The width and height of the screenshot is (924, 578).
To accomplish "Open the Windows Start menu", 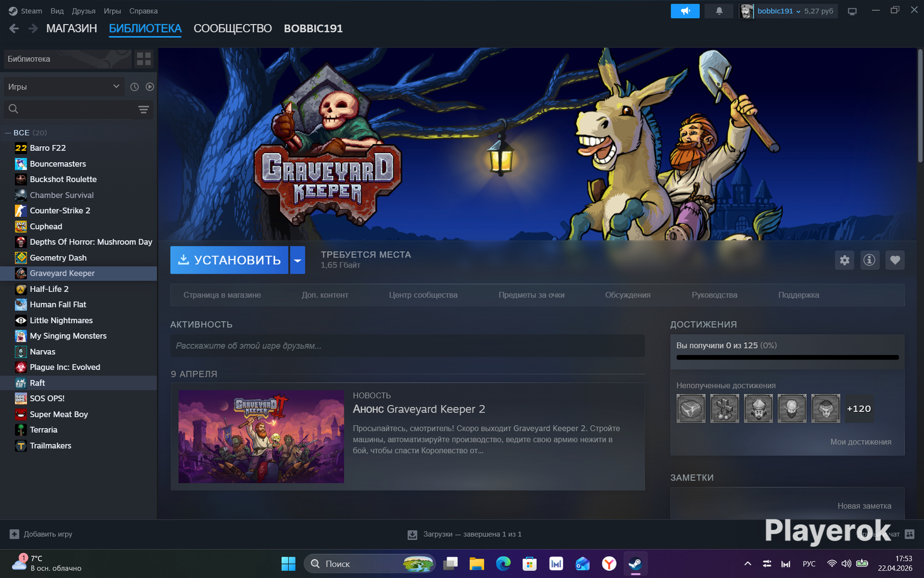I will click(x=288, y=564).
